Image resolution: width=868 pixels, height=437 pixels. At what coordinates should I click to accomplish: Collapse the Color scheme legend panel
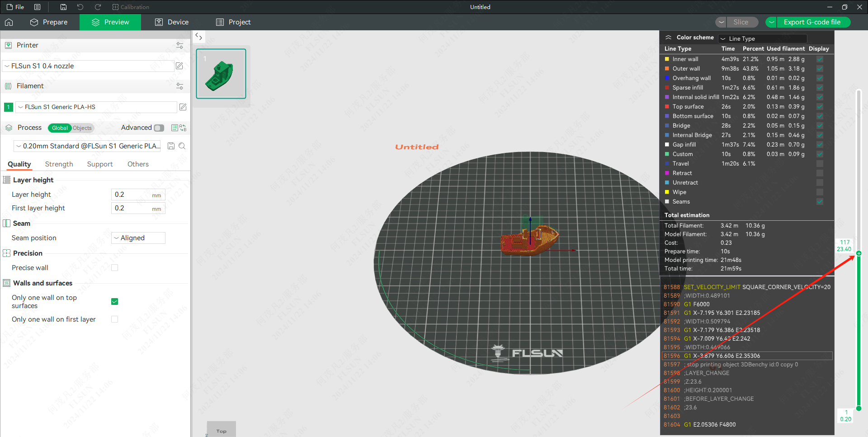coord(668,38)
